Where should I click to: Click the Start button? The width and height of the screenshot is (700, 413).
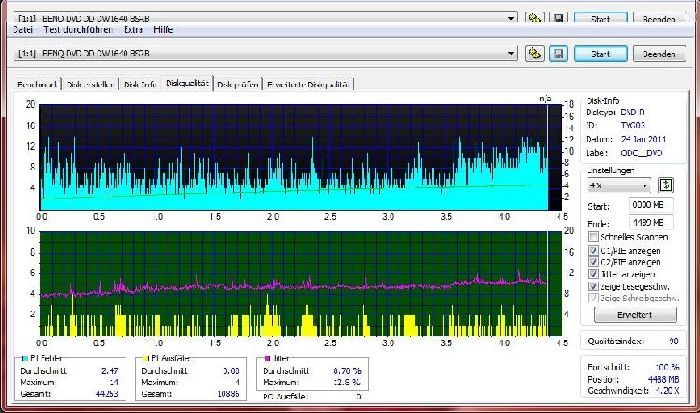coord(600,54)
